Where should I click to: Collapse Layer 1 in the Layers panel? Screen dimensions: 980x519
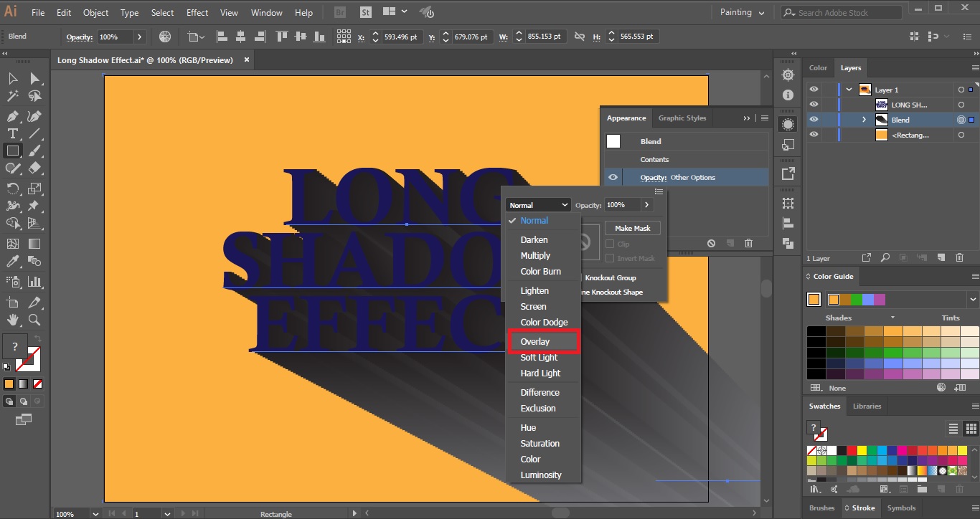pyautogui.click(x=849, y=89)
